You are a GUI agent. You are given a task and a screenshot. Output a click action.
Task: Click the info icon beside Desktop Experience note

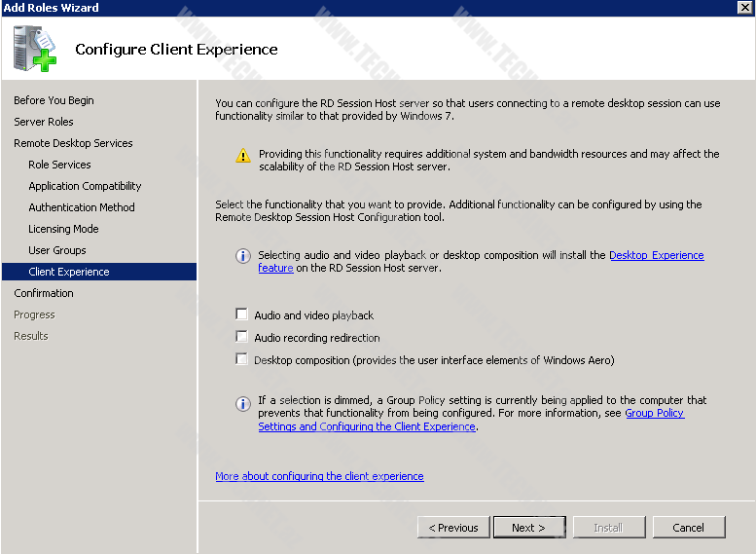click(242, 256)
